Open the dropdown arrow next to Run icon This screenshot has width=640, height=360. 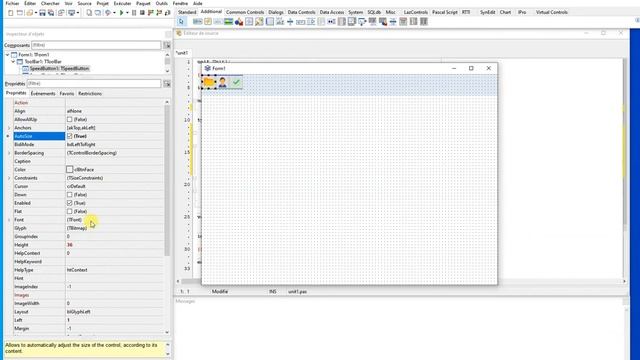point(127,13)
